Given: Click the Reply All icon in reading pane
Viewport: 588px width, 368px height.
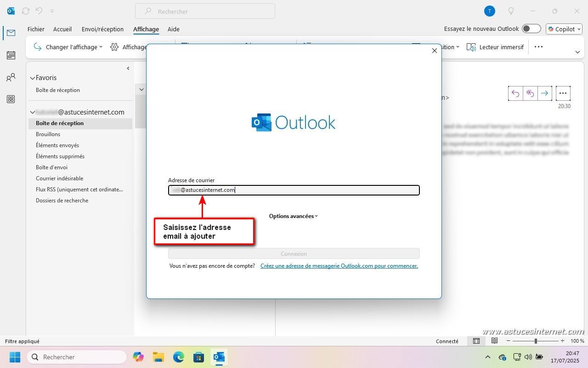Looking at the screenshot, I should coord(530,93).
